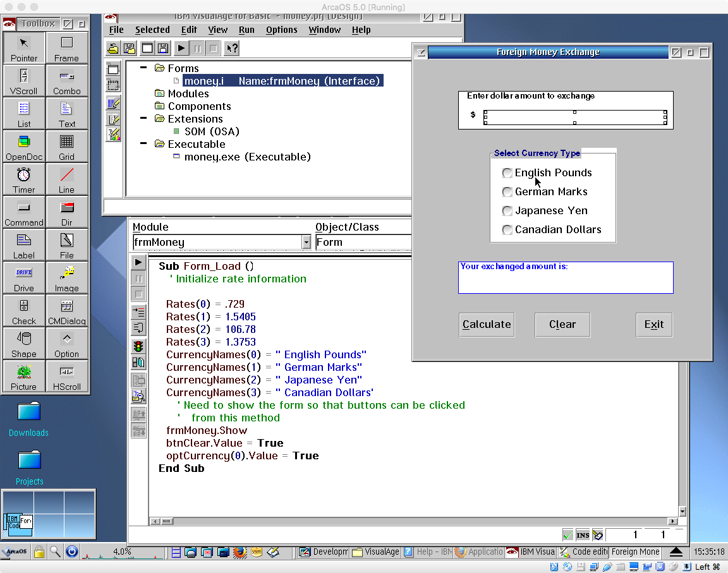The image size is (728, 573).
Task: Click the Run arrow in project toolbar
Action: pyautogui.click(x=181, y=48)
